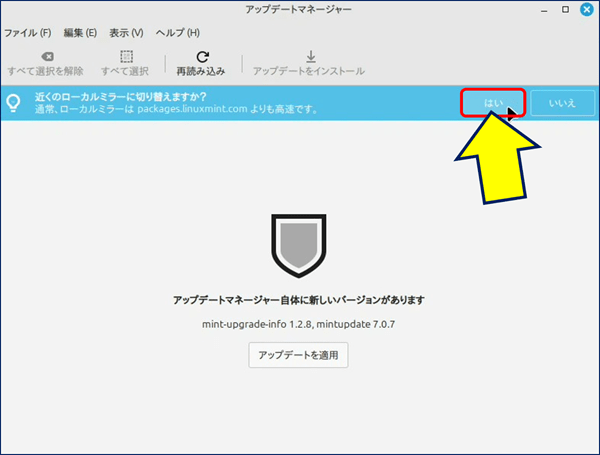Open the 表示 (V) menu
This screenshot has width=600, height=455.
pyautogui.click(x=126, y=33)
